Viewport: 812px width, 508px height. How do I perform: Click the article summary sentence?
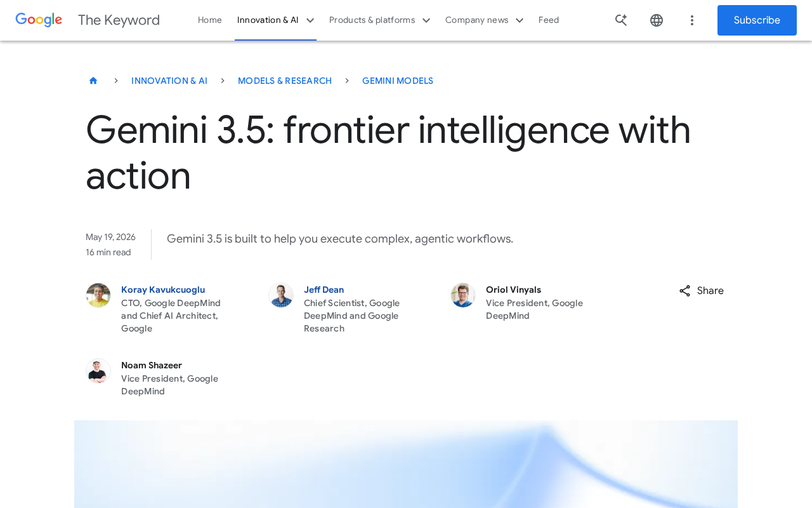340,239
